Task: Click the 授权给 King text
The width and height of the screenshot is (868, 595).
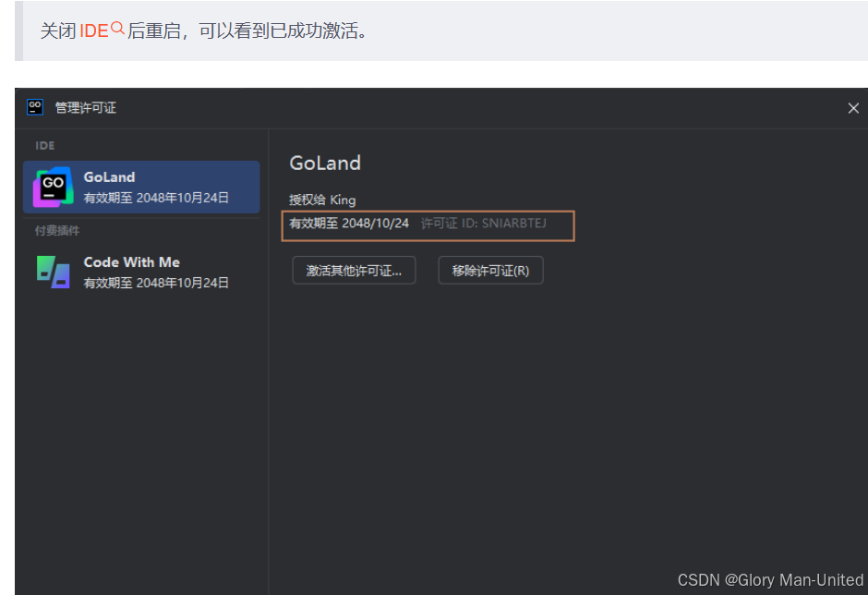Action: point(322,200)
